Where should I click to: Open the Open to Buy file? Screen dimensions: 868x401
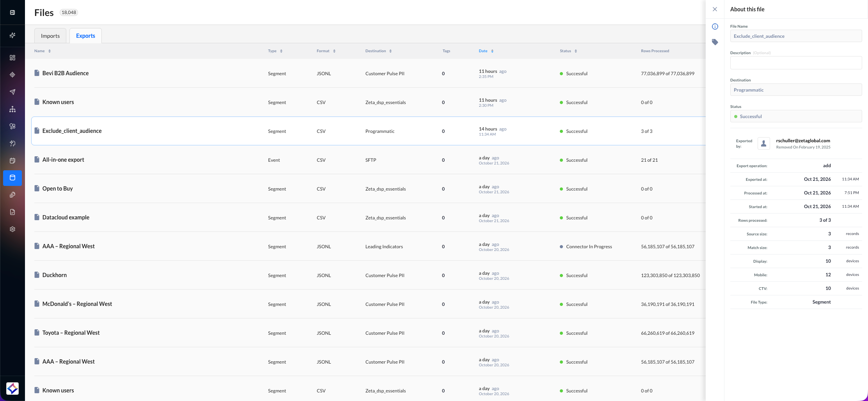(x=57, y=189)
